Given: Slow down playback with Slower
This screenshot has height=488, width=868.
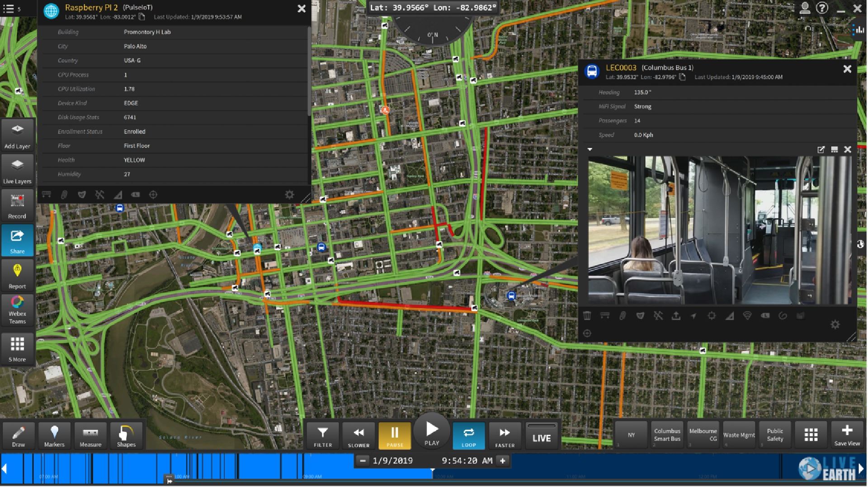Looking at the screenshot, I should 359,436.
